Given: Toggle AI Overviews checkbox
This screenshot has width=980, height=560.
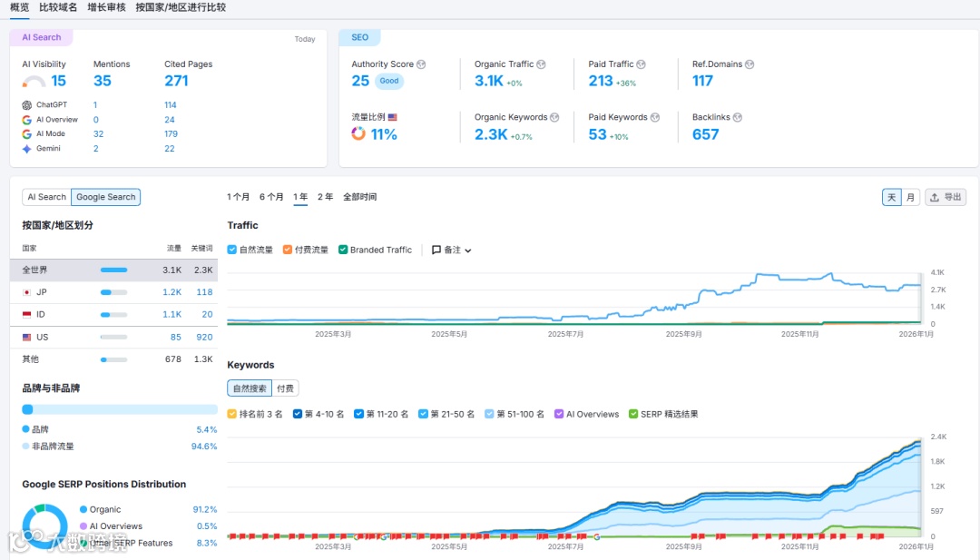Looking at the screenshot, I should click(x=559, y=414).
